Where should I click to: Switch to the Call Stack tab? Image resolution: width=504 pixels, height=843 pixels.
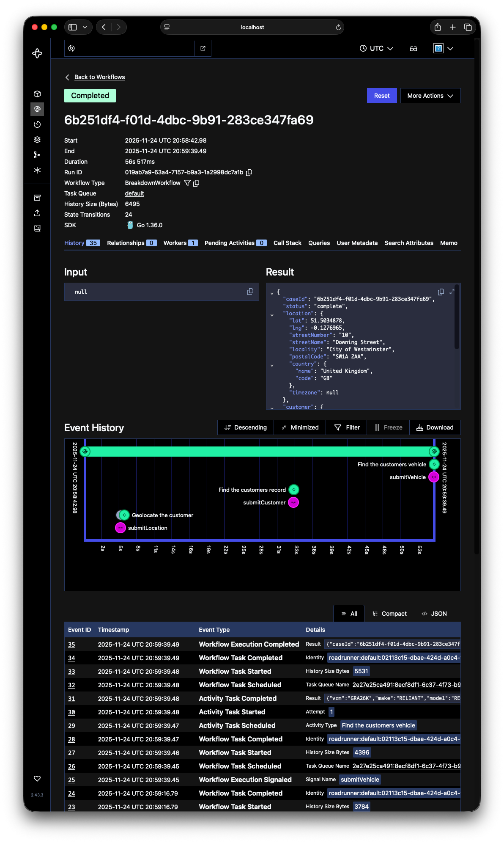pyautogui.click(x=287, y=243)
